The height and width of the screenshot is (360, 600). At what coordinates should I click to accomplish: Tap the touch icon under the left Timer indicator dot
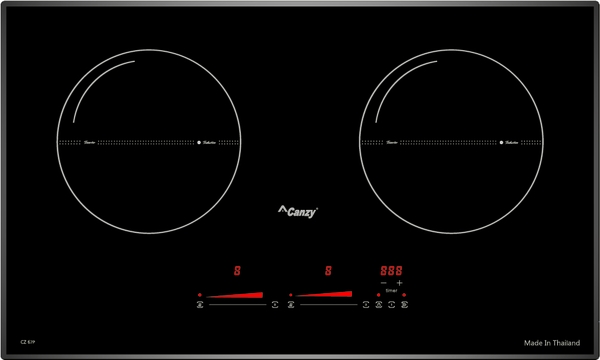[x=379, y=305]
